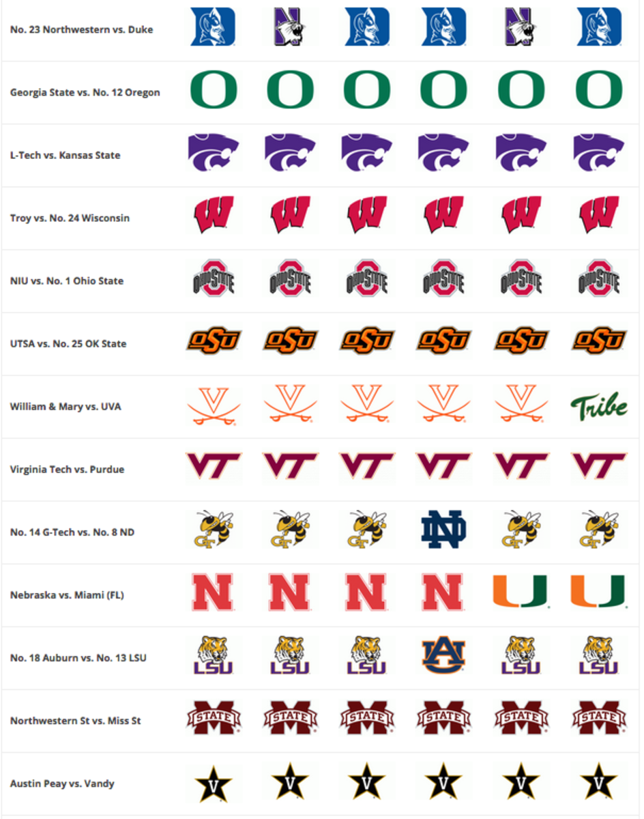
Task: Select first Miami U logo in Nebraska row
Action: pyautogui.click(x=521, y=592)
